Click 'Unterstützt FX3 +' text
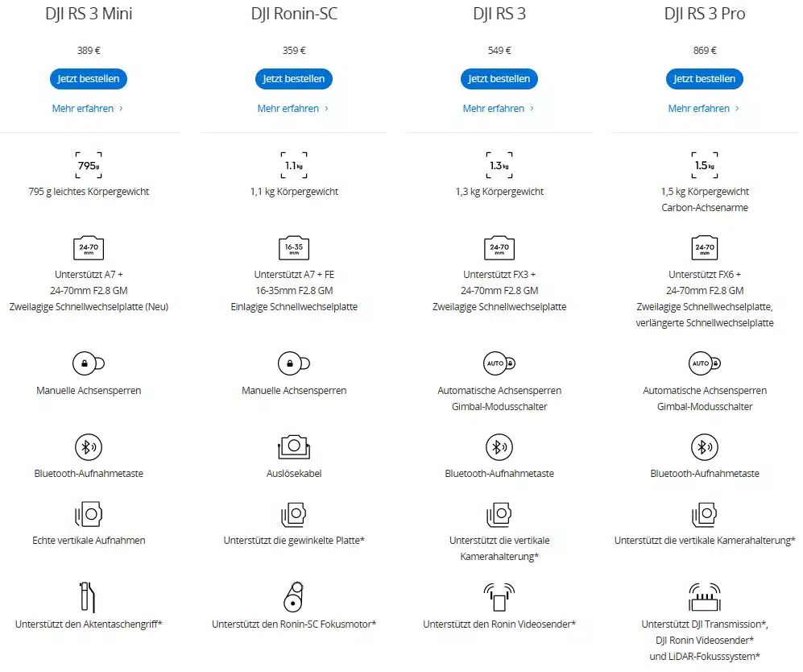The height and width of the screenshot is (672, 803). (x=499, y=275)
